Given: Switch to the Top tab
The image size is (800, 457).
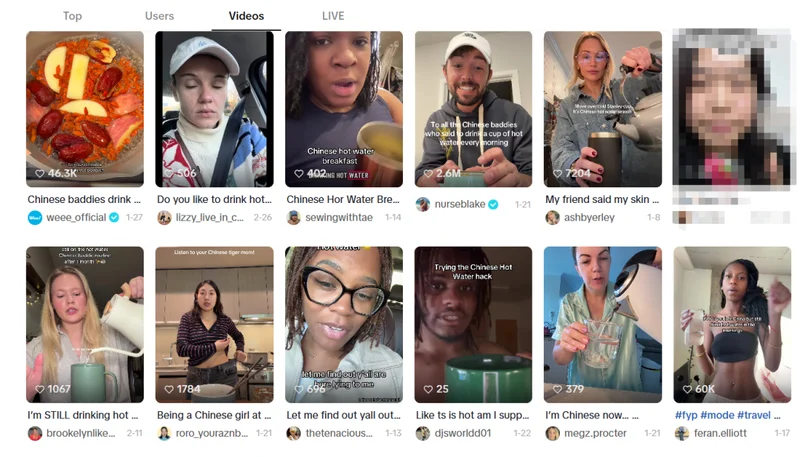Looking at the screenshot, I should click(72, 16).
